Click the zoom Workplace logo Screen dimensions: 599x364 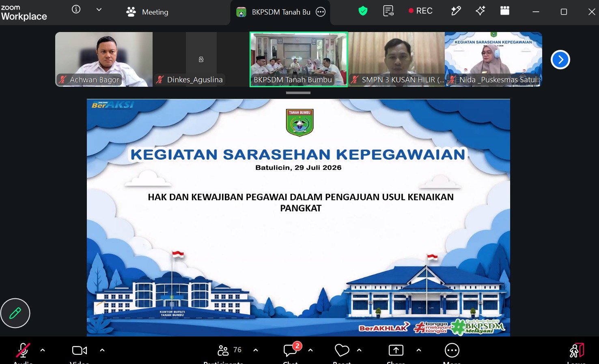coord(24,13)
